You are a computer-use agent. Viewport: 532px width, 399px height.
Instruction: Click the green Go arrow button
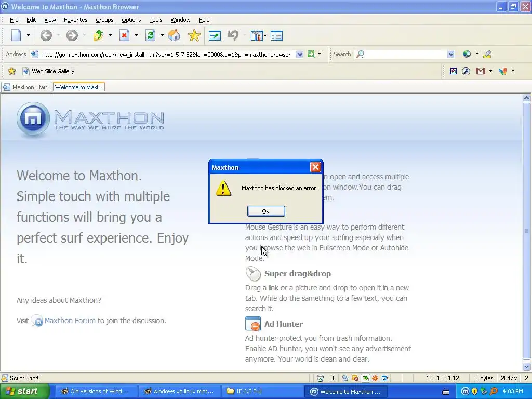[311, 54]
